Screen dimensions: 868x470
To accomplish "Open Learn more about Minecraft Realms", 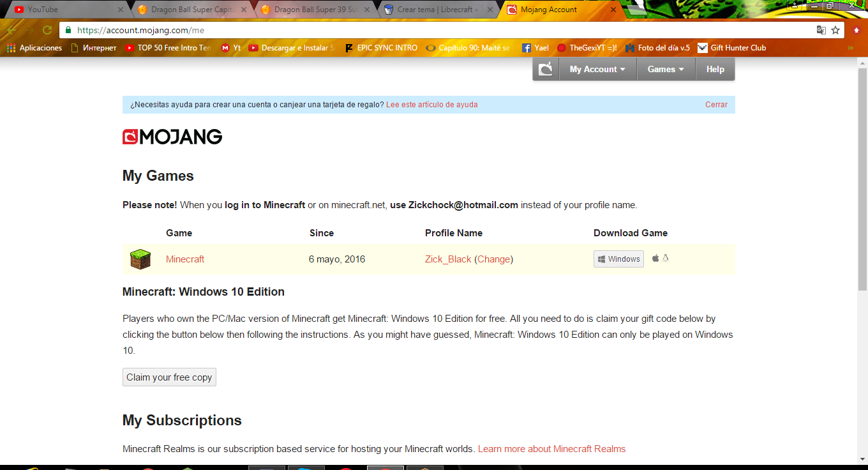I will click(551, 449).
